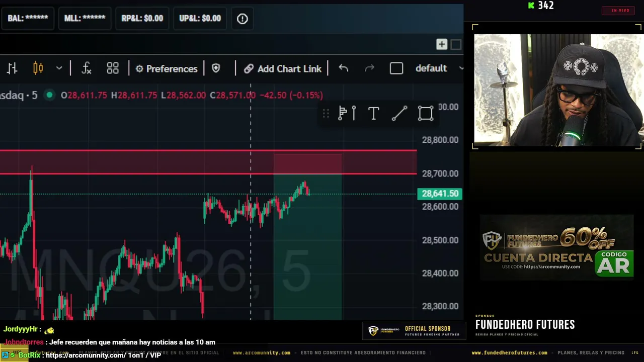The image size is (644, 362).
Task: Click Add Chart Link
Action: tap(283, 68)
